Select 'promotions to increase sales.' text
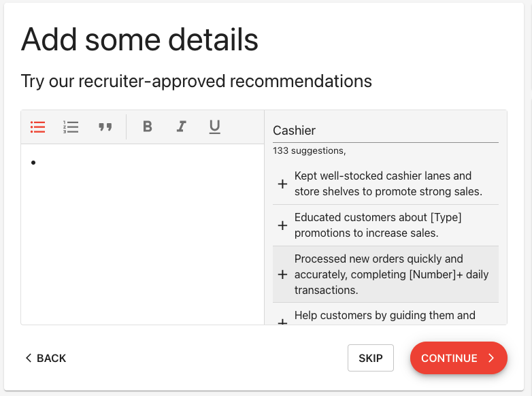The image size is (532, 396). [367, 233]
